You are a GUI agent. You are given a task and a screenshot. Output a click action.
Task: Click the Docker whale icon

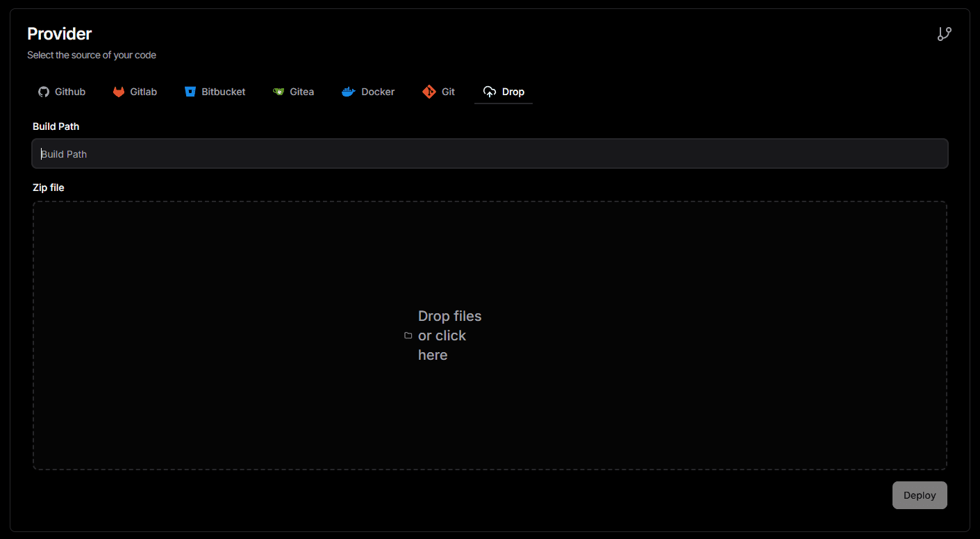[x=349, y=92]
